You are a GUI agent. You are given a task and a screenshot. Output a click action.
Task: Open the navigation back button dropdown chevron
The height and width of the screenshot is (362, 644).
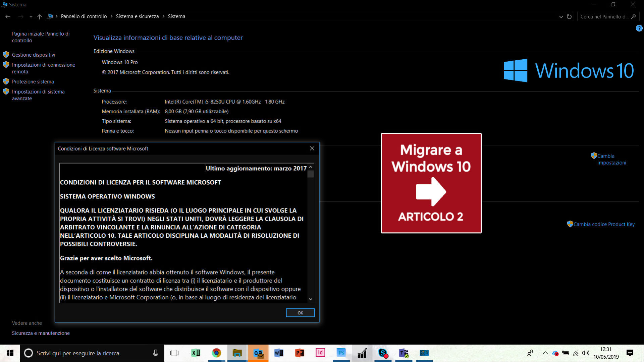(31, 16)
